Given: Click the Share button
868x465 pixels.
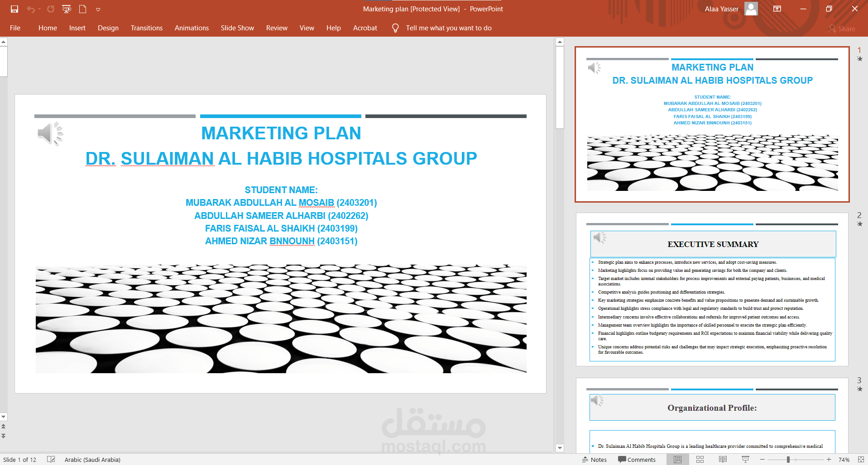Looking at the screenshot, I should coord(842,29).
